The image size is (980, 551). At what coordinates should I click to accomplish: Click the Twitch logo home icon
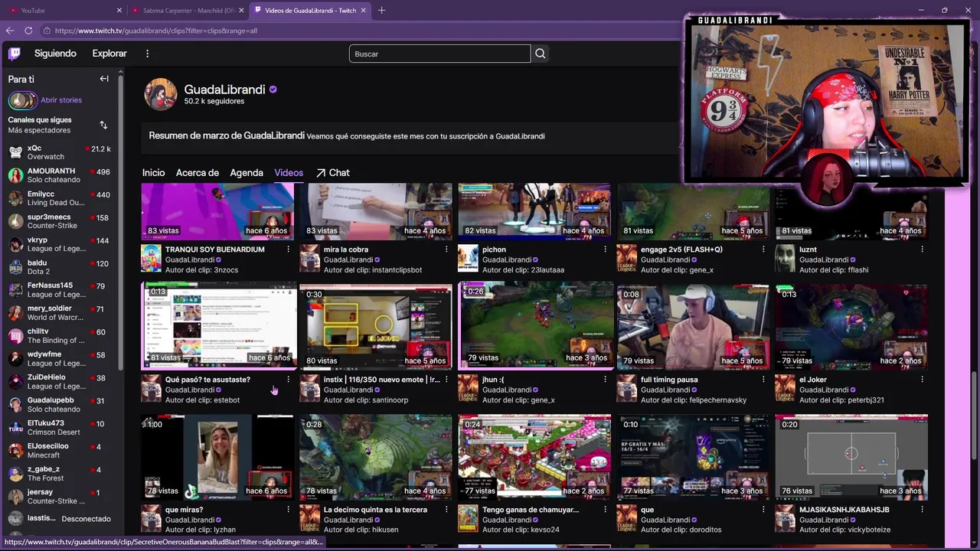coord(15,54)
